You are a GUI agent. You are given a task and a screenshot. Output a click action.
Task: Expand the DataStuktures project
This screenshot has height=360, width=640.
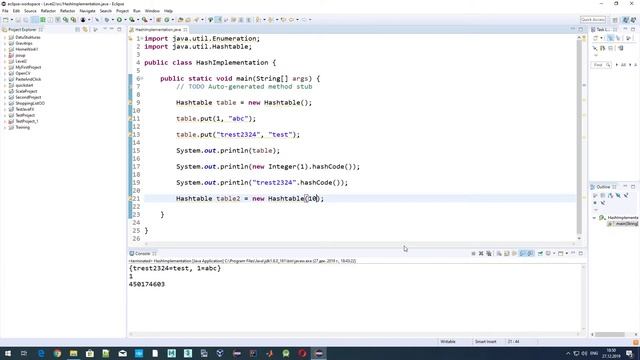click(5, 37)
